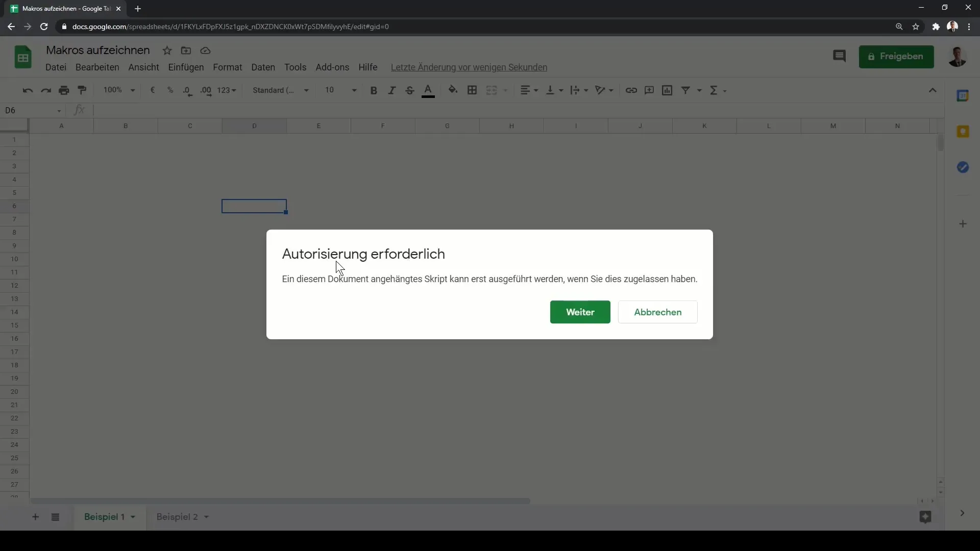Expand the font size dropdown
Image resolution: width=980 pixels, height=551 pixels.
(x=355, y=90)
